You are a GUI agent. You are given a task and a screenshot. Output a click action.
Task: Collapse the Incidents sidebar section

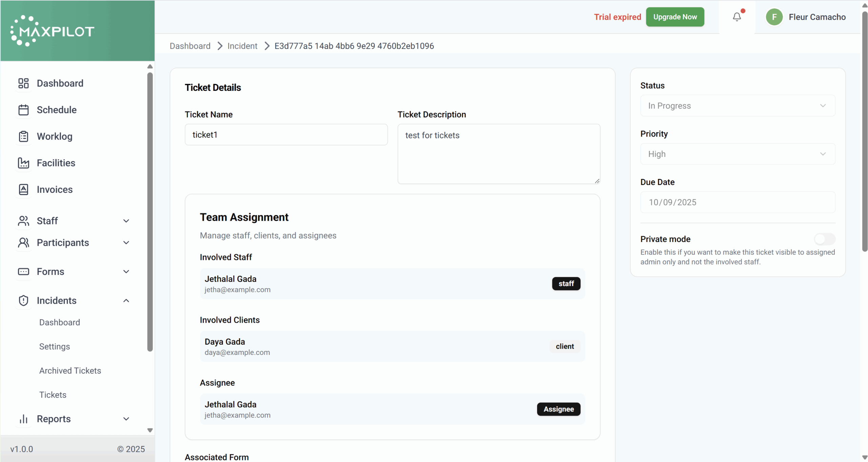(126, 301)
